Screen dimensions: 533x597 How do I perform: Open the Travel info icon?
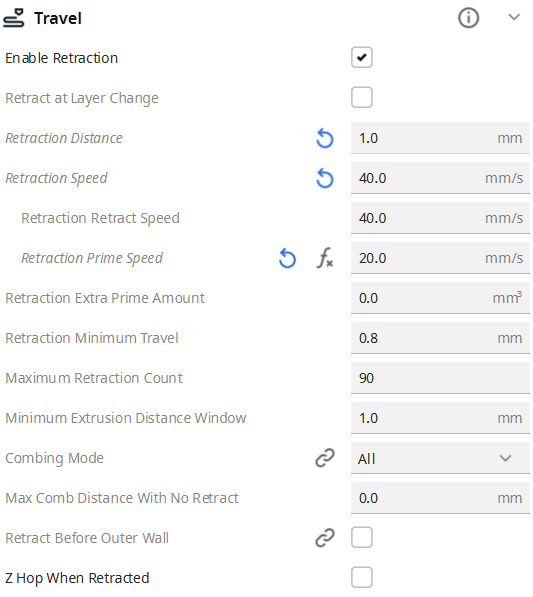pos(468,18)
